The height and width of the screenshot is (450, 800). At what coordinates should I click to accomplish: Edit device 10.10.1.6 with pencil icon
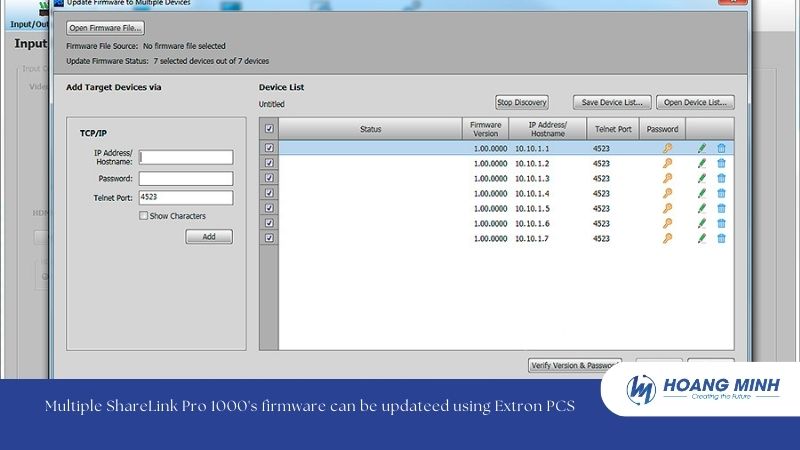702,223
